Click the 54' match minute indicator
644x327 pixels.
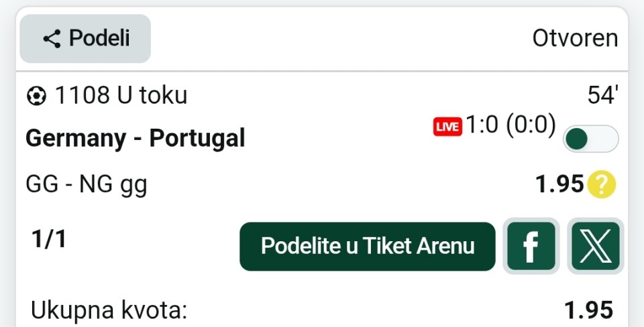(x=603, y=94)
